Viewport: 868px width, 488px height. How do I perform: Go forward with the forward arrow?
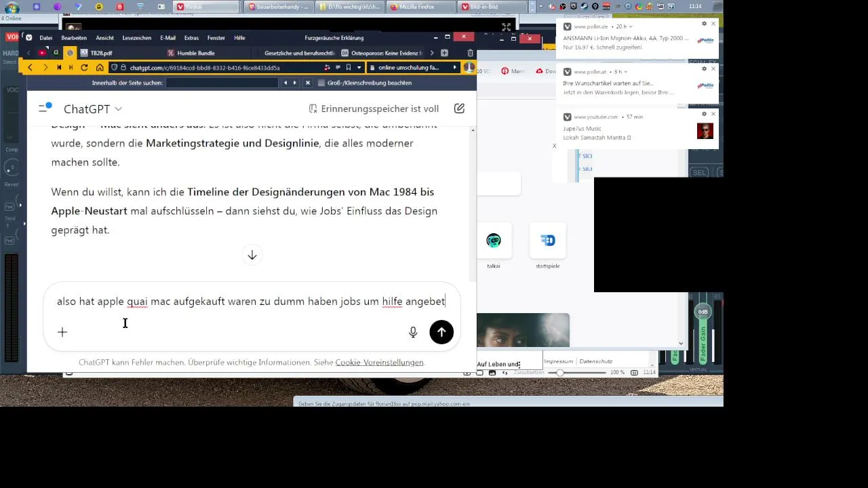[x=45, y=68]
